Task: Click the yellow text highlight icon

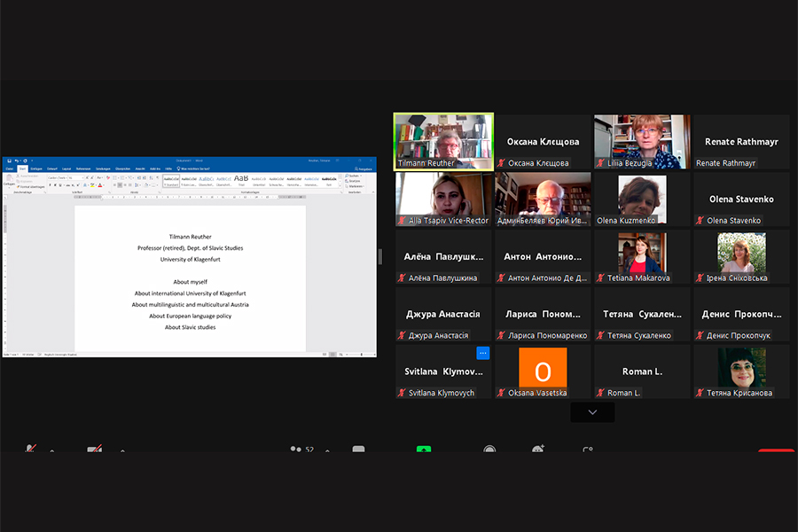Action: click(x=92, y=184)
